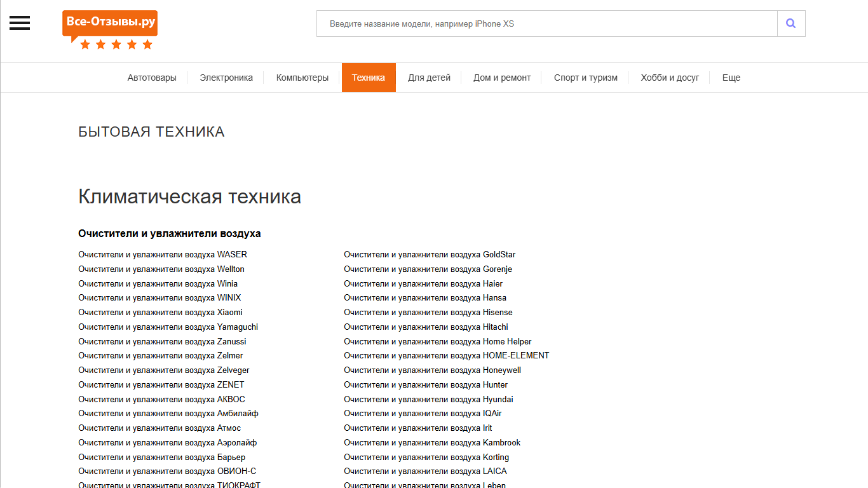Open the Спорт и туризм menu item

coord(586,78)
